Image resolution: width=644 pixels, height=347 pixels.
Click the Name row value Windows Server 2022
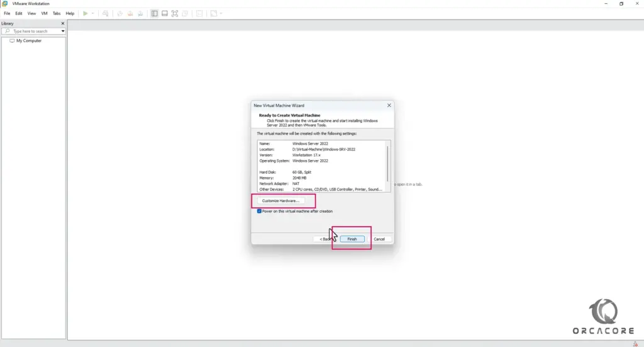click(x=310, y=144)
